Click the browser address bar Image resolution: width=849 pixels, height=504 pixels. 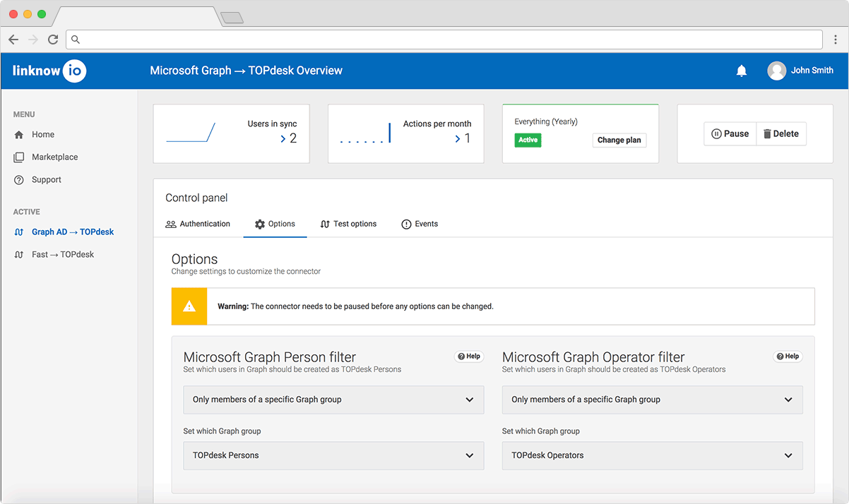pos(444,40)
